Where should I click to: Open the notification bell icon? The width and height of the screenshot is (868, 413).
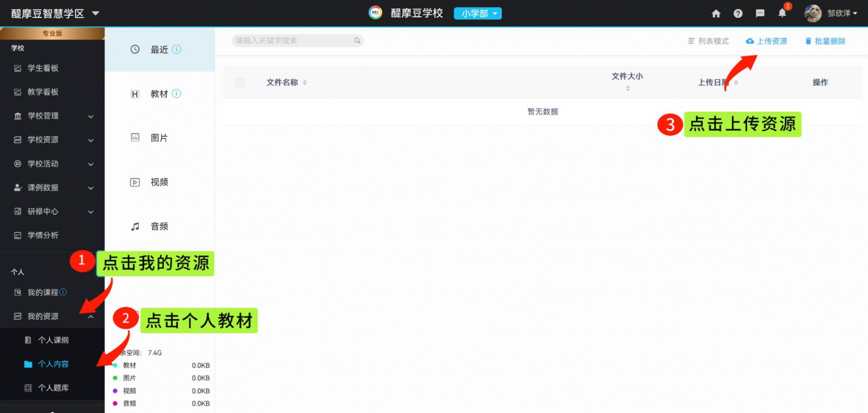pos(782,13)
